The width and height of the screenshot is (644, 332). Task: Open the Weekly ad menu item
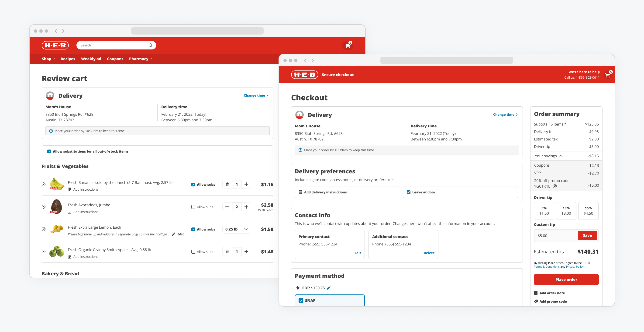coord(91,59)
